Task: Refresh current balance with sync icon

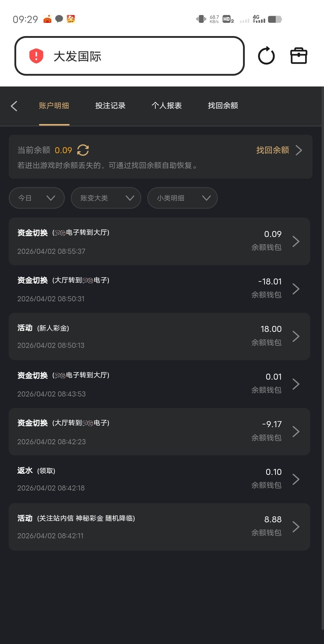Action: click(x=83, y=150)
